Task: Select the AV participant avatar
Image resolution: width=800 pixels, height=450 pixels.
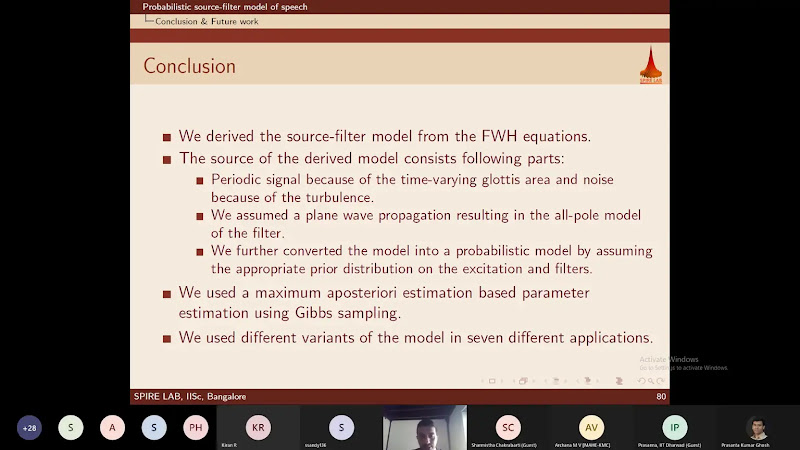Action: 591,428
